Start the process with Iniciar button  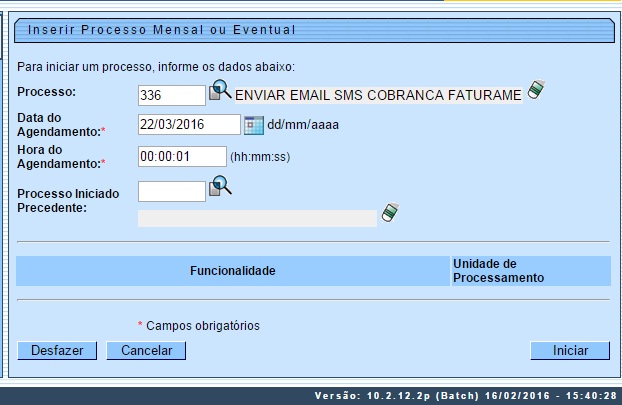tap(570, 351)
